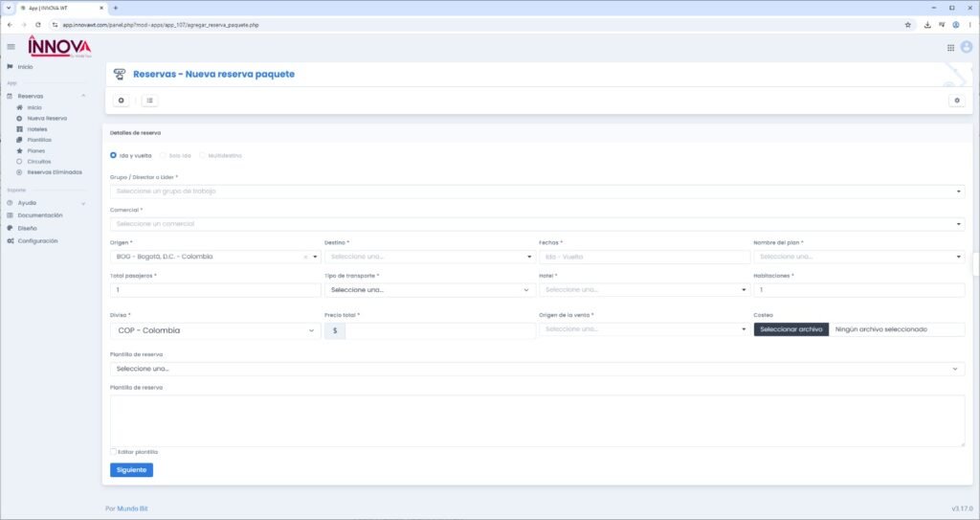
Task: Expand the Tipo de transporte dropdown
Action: pyautogui.click(x=430, y=290)
